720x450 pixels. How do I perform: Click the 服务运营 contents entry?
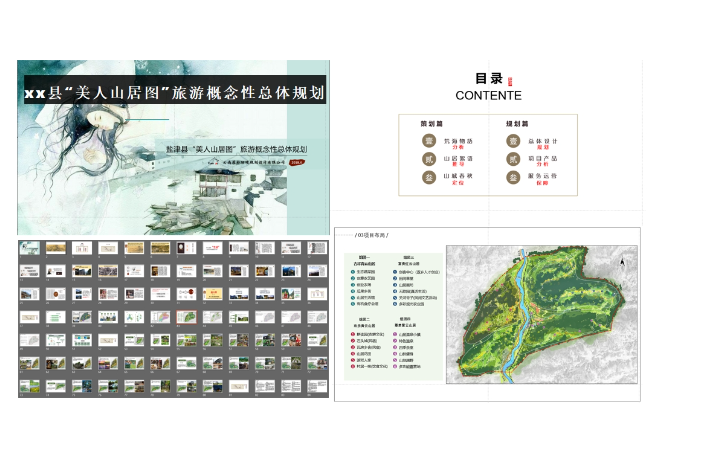(542, 176)
